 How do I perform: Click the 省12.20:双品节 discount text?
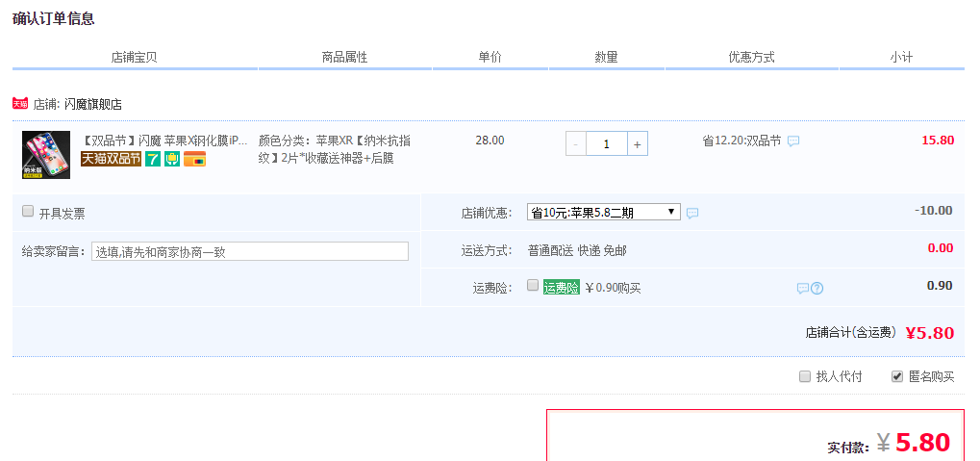coord(741,141)
